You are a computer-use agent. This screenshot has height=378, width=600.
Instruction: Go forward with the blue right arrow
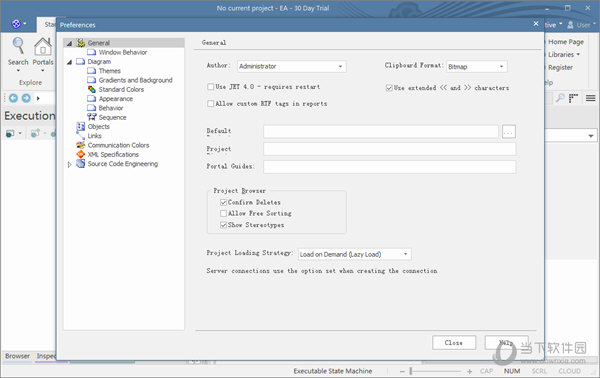point(26,98)
